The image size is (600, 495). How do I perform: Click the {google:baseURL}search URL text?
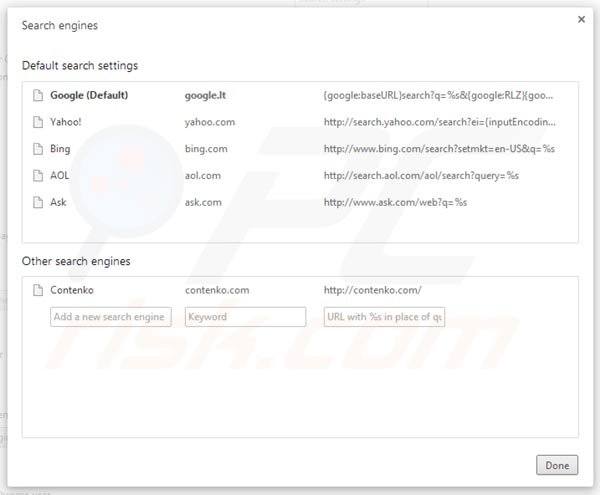pyautogui.click(x=439, y=95)
